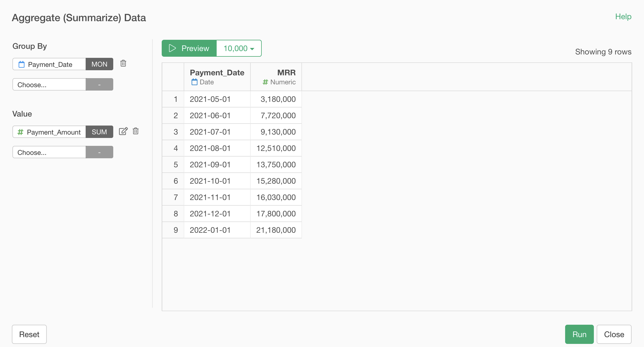Reset the aggregation settings

click(29, 334)
